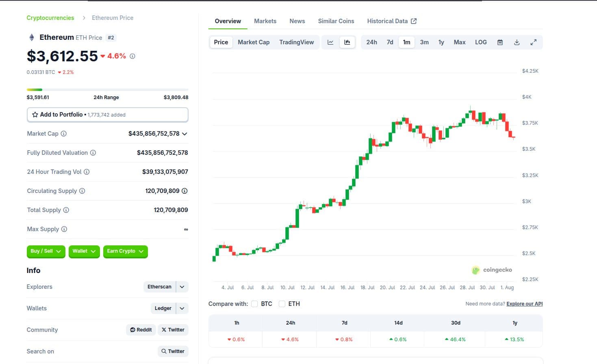Switch to the Markets tab
This screenshot has height=364, width=597.
point(265,21)
